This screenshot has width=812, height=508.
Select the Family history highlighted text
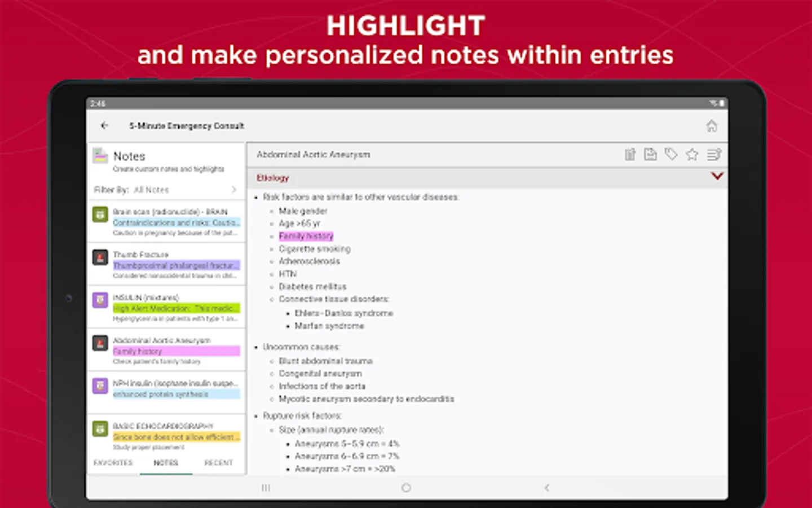pyautogui.click(x=306, y=236)
